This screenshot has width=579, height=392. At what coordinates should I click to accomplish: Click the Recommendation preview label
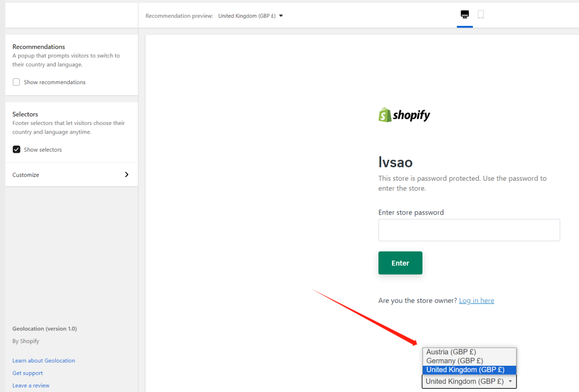(179, 16)
